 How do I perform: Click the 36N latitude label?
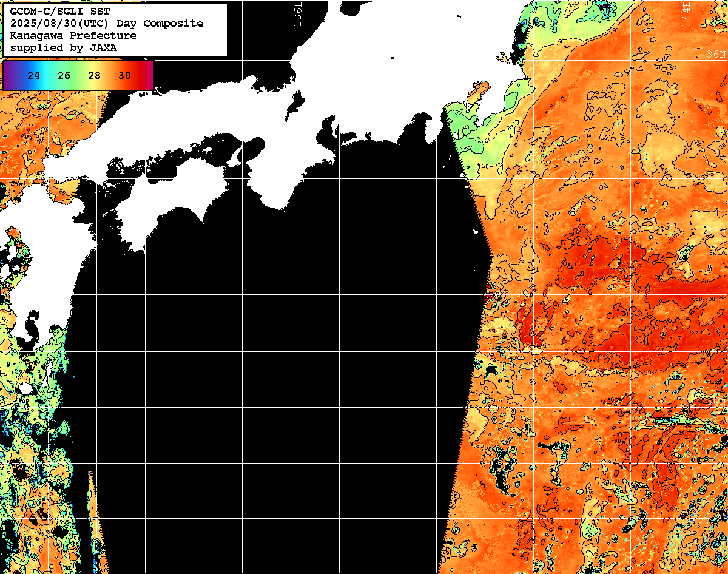pos(716,55)
